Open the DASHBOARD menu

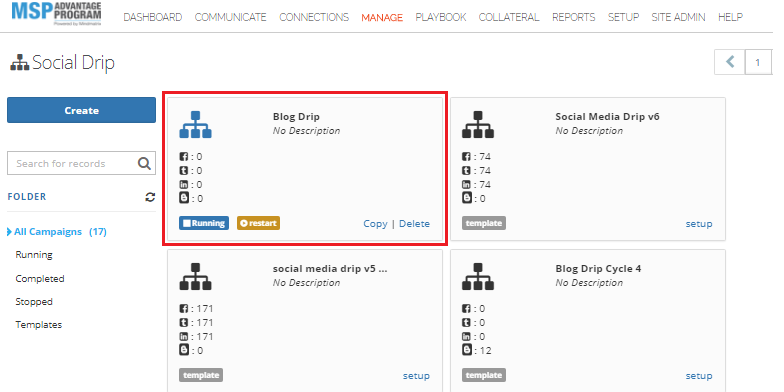152,17
